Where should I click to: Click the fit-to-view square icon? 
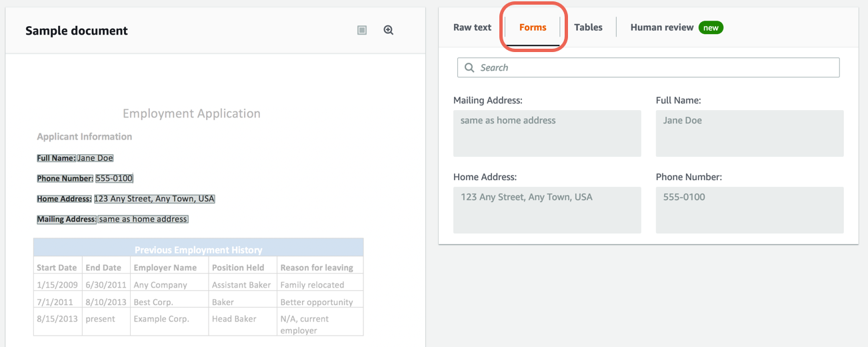point(362,30)
